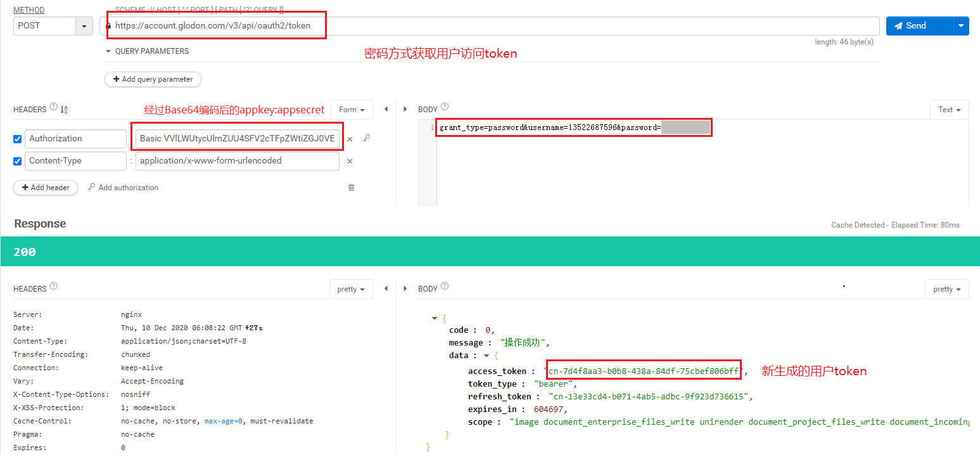The width and height of the screenshot is (980, 464).
Task: Open help icon next to request BODY
Action: click(x=445, y=108)
